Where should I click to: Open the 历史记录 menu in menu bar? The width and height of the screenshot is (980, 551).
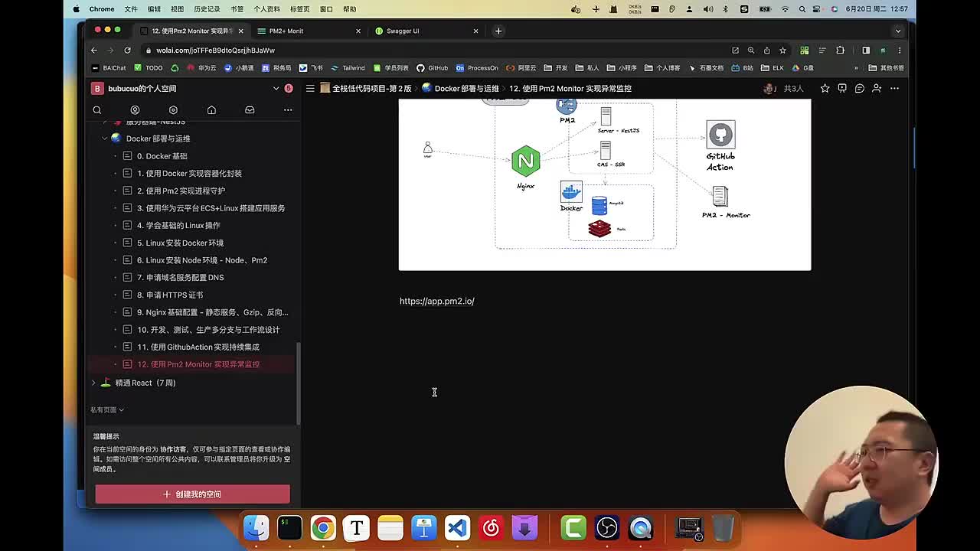[207, 9]
